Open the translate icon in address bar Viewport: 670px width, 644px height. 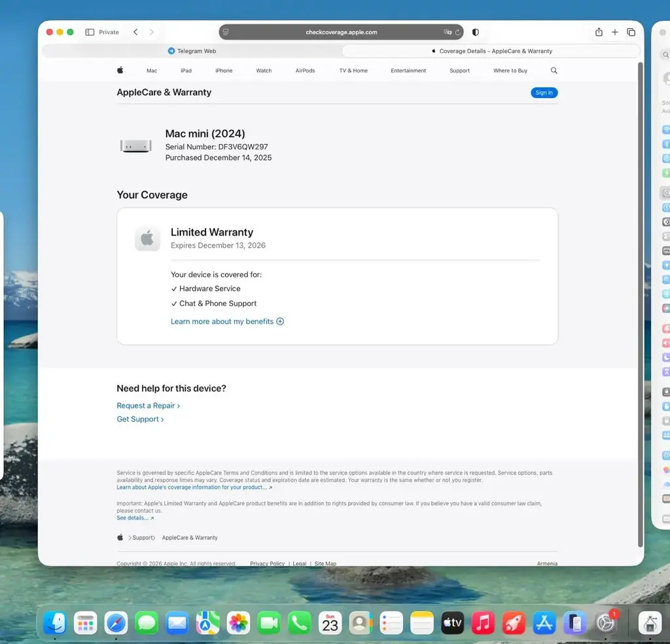[448, 32]
